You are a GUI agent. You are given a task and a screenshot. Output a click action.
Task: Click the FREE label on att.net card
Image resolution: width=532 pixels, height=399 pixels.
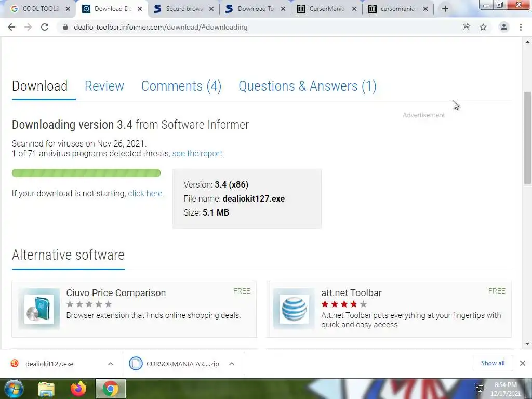pyautogui.click(x=497, y=291)
